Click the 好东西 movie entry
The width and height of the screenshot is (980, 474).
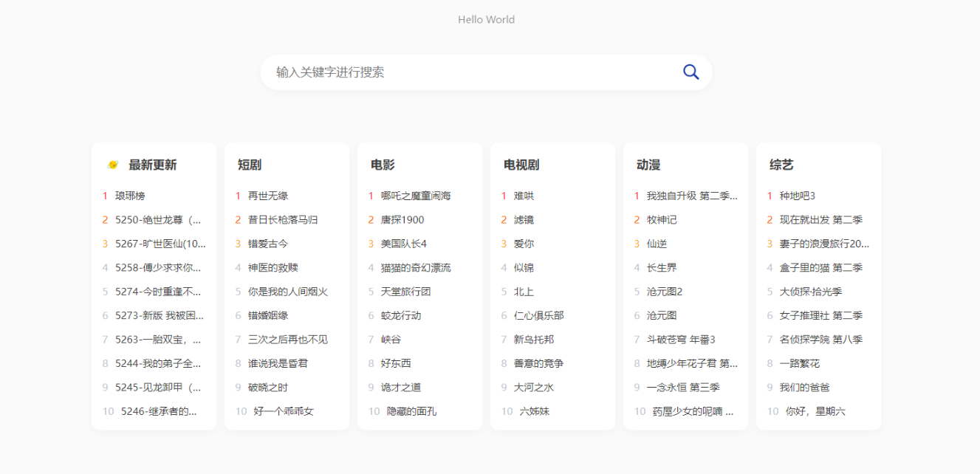[x=396, y=363]
